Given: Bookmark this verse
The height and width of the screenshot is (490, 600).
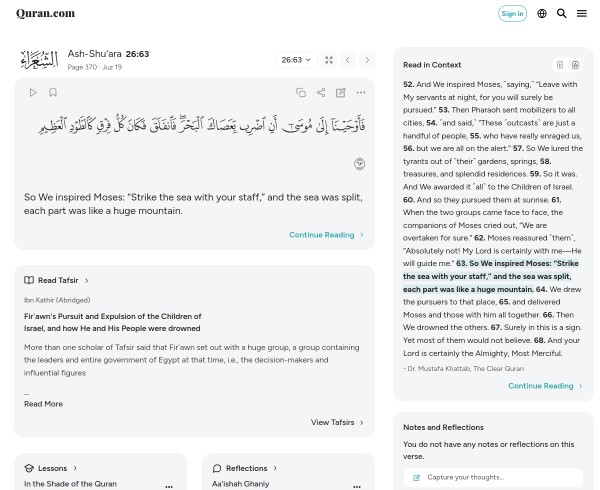Looking at the screenshot, I should 53,93.
